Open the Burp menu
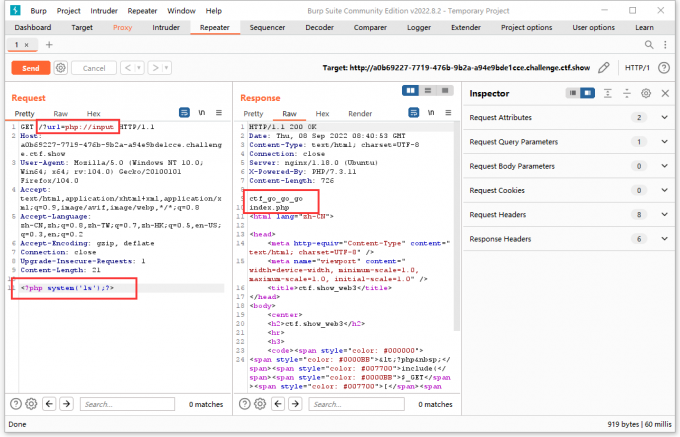This screenshot has width=680, height=437. coord(39,11)
